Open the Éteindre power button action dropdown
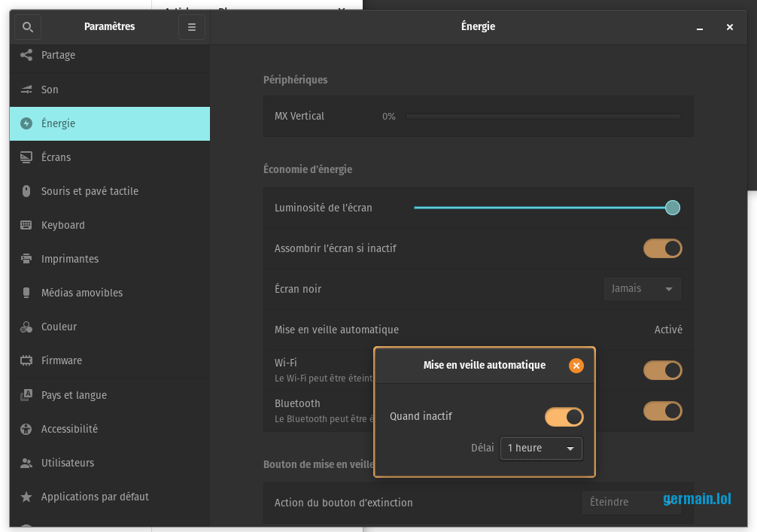The height and width of the screenshot is (532, 757). 631,503
